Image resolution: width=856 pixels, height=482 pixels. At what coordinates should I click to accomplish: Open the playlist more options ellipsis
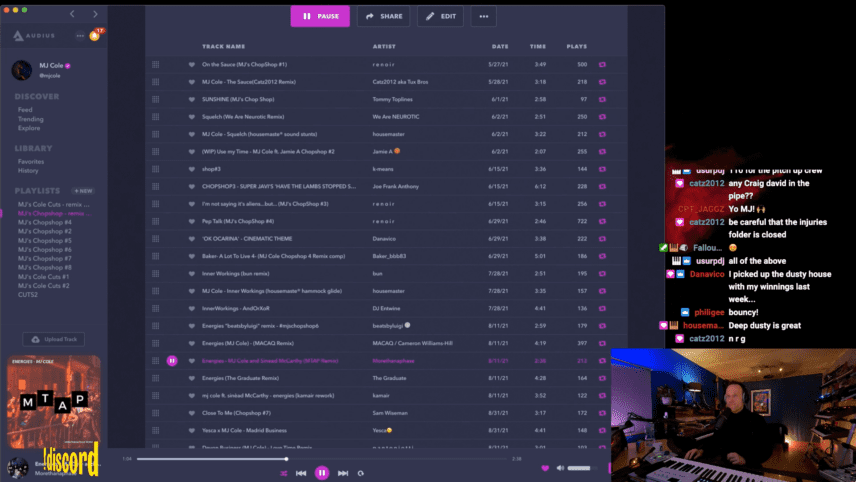tap(484, 16)
